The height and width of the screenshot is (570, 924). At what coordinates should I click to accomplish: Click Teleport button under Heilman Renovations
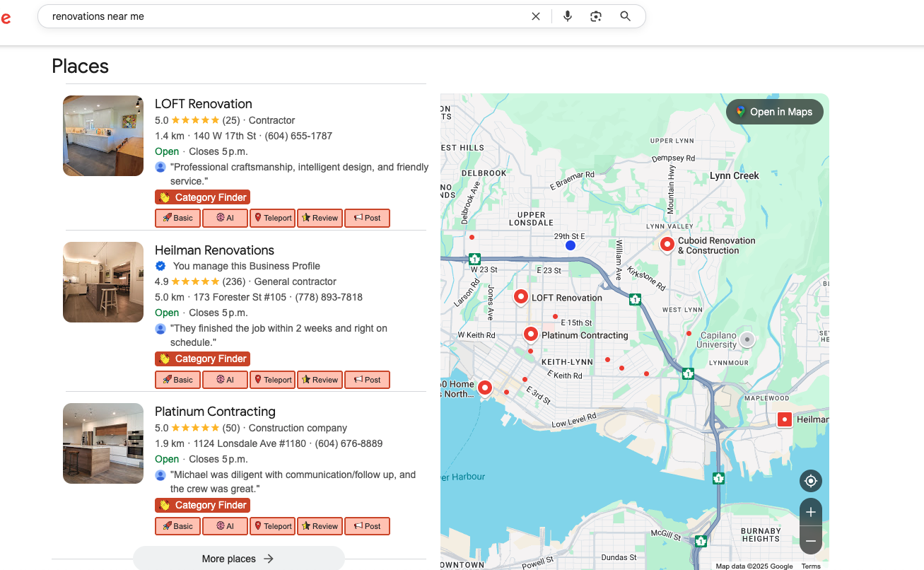point(272,380)
